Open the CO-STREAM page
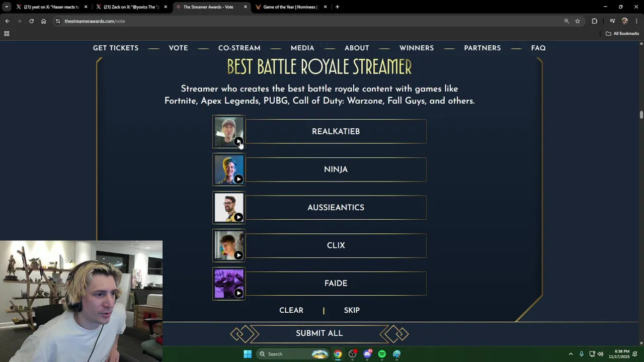The image size is (644, 362). click(x=239, y=48)
